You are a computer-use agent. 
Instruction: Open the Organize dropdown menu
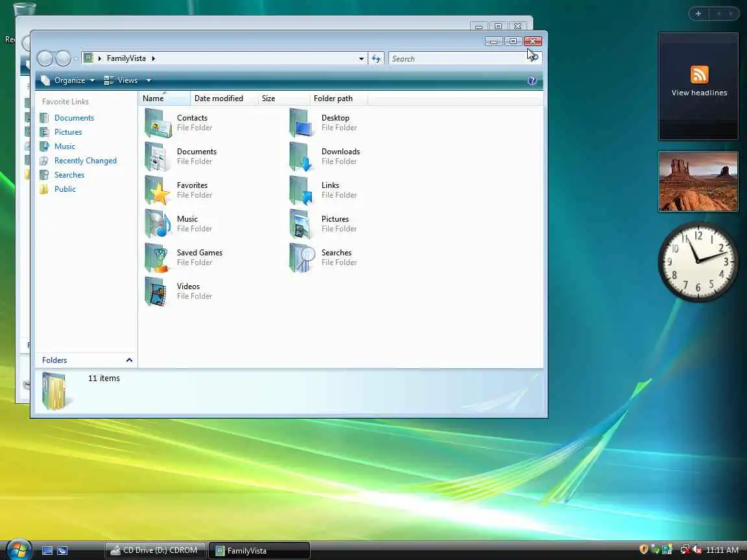coord(68,80)
